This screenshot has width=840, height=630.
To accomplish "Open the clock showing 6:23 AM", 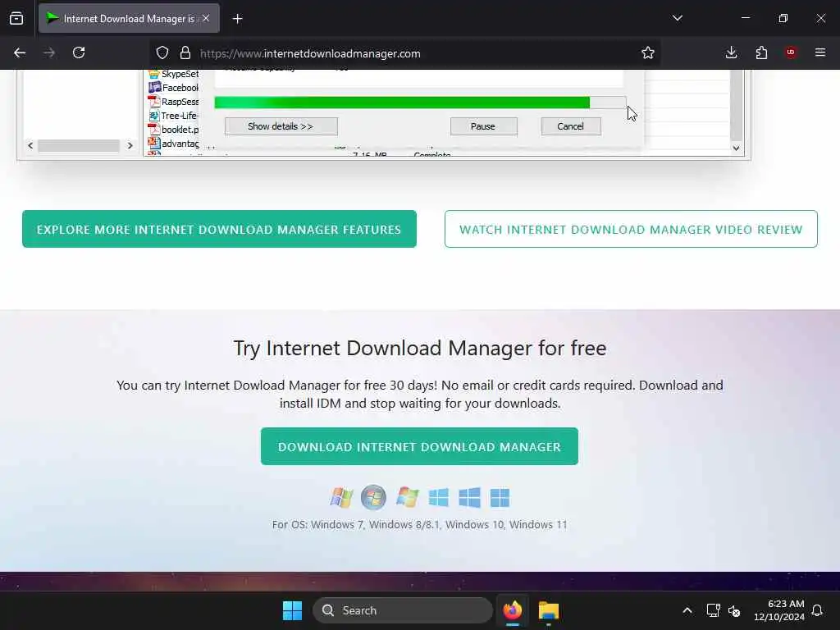I will click(x=779, y=610).
